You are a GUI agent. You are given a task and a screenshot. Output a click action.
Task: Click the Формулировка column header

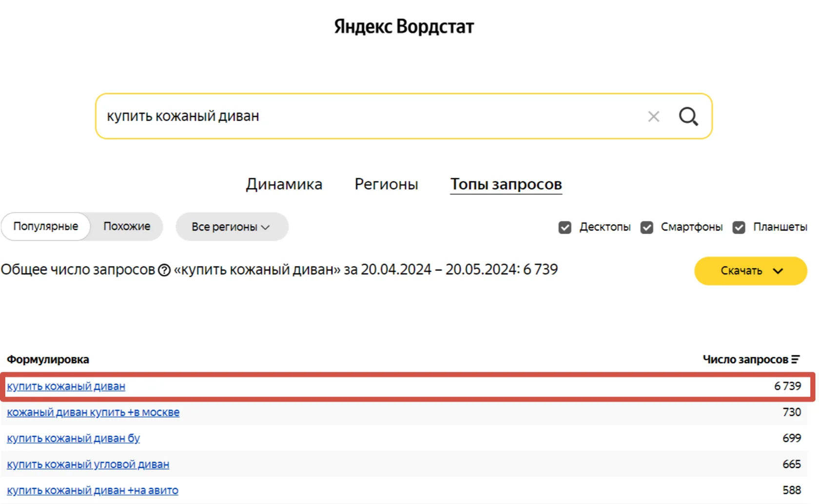tap(48, 360)
